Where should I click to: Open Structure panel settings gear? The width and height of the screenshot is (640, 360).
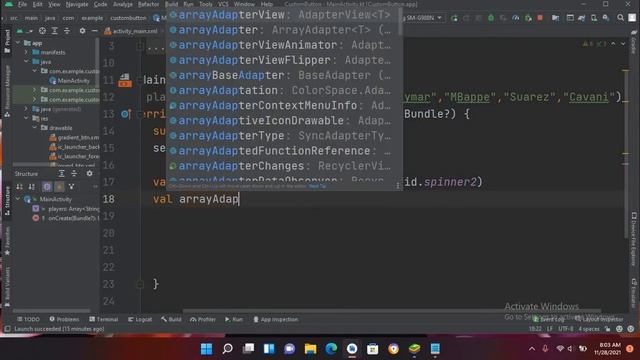click(89, 174)
